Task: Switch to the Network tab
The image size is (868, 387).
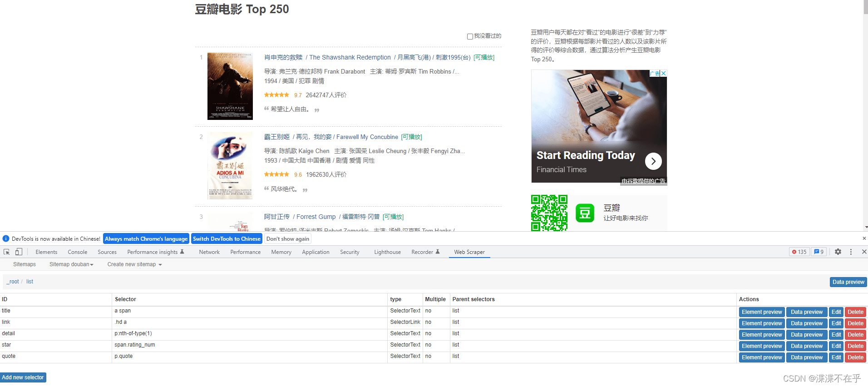Action: pos(209,252)
